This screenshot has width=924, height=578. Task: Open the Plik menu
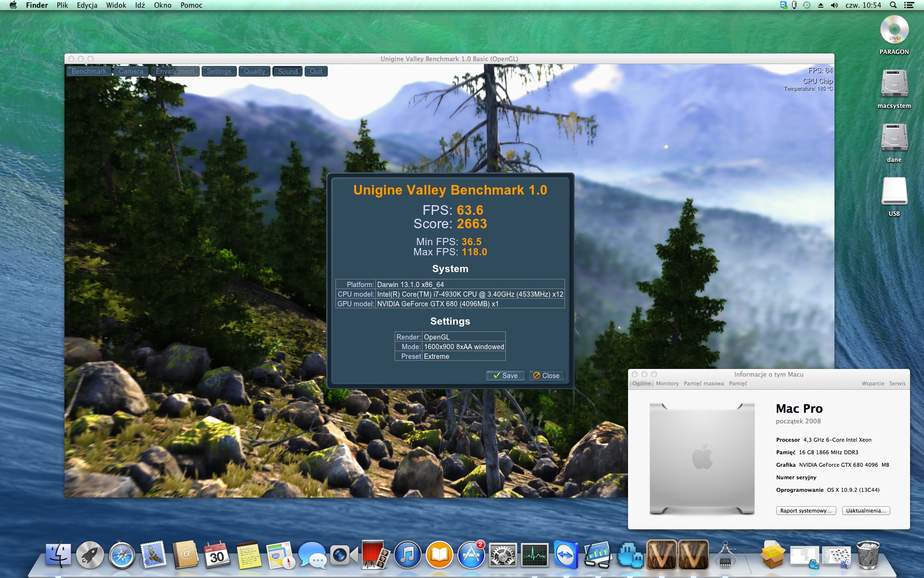62,5
